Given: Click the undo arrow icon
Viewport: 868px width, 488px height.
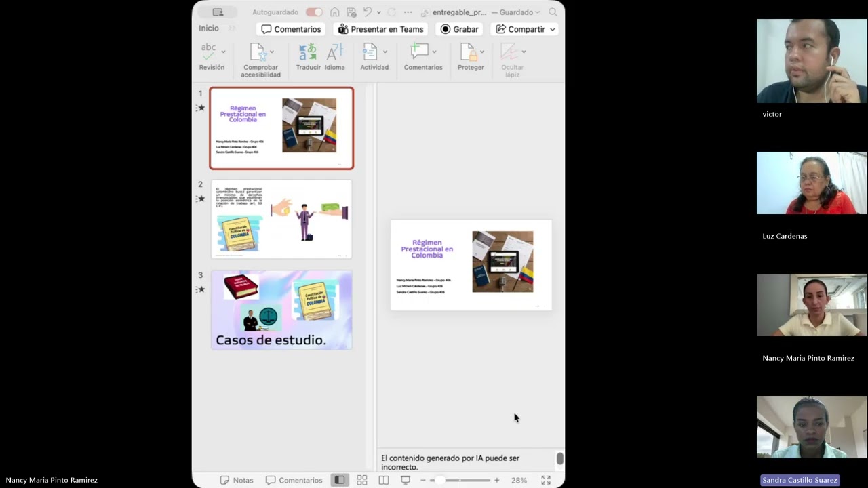Looking at the screenshot, I should 368,12.
